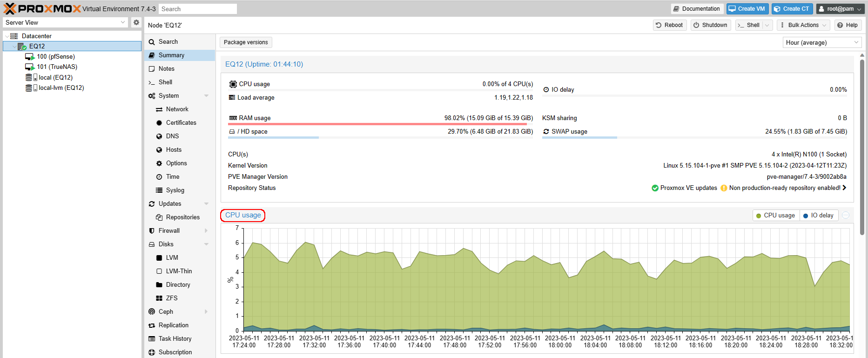Open the Shell button dropdown arrow
This screenshot has width=868, height=358.
pos(767,25)
